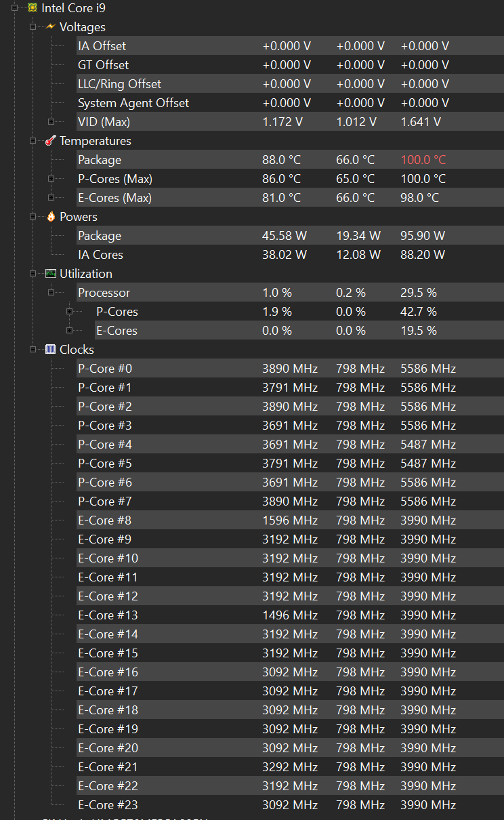Image resolution: width=504 pixels, height=820 pixels.
Task: Expand the VID (Max) row
Action: point(51,122)
